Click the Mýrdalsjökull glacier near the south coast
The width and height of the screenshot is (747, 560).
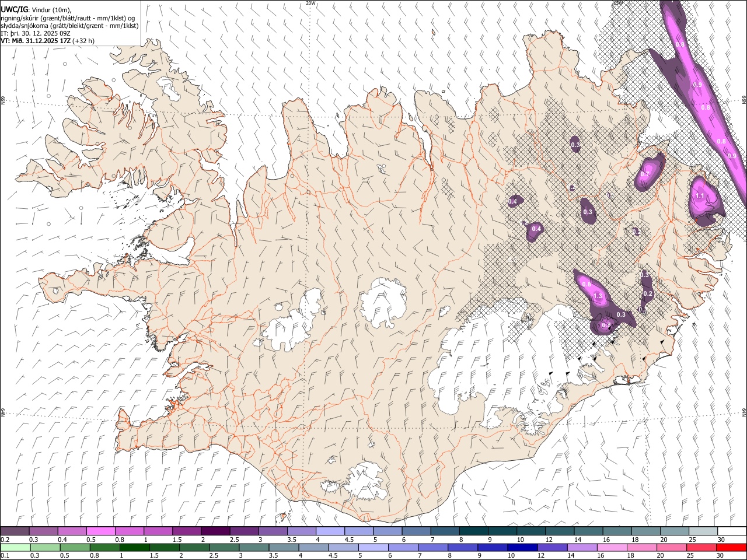click(365, 482)
